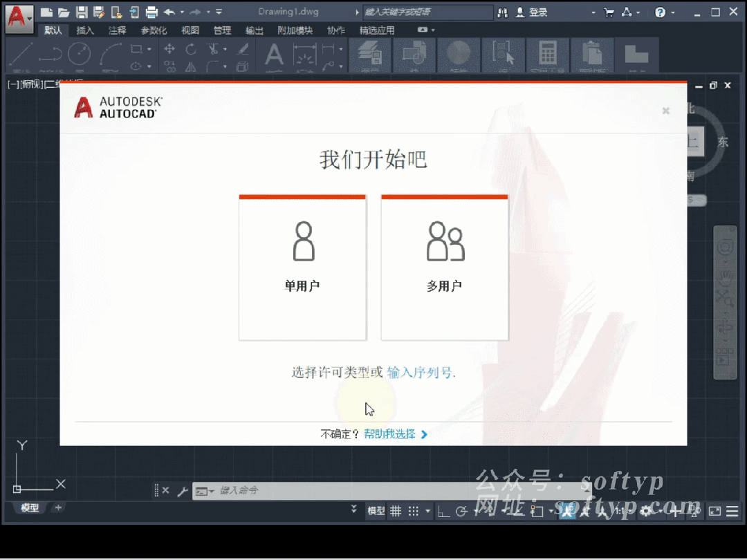The height and width of the screenshot is (560, 747).
Task: Click the command line customize wrench icon
Action: click(183, 491)
